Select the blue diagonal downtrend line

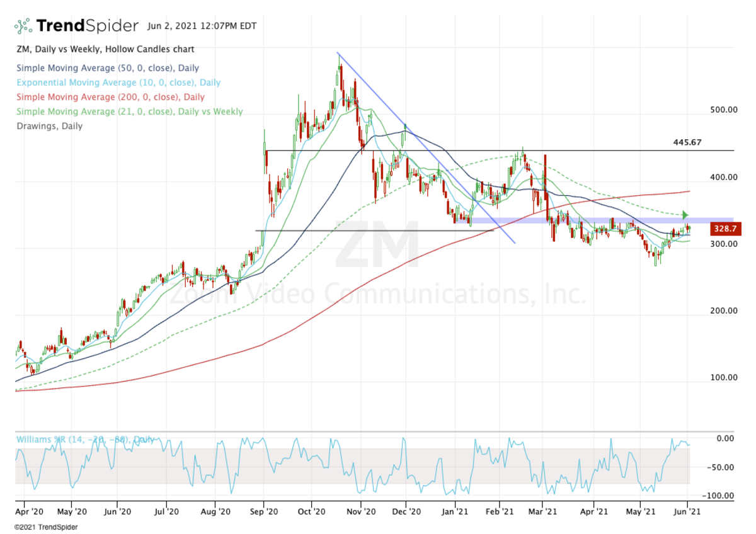428,151
